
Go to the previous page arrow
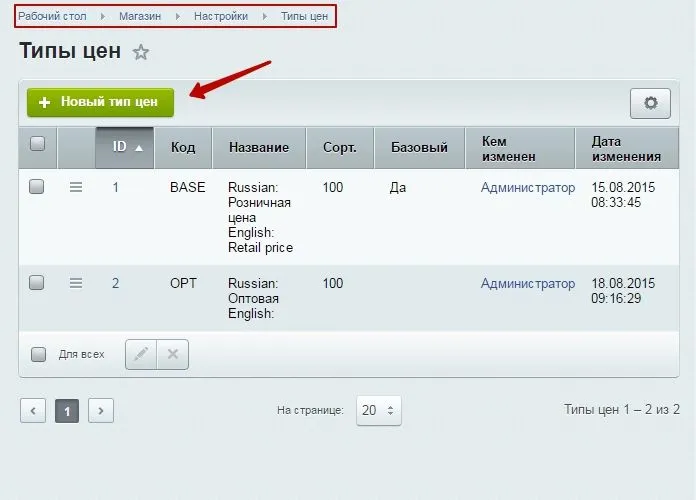pos(33,410)
